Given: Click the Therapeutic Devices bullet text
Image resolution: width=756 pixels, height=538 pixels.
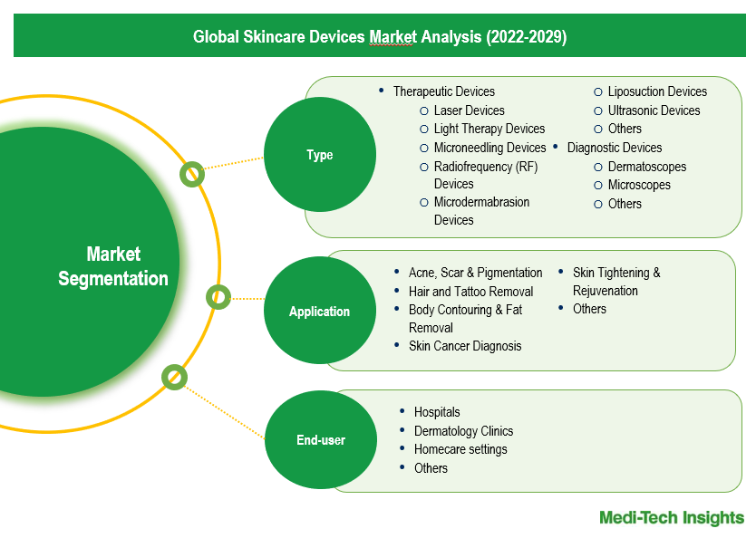Looking at the screenshot, I should pos(444,91).
